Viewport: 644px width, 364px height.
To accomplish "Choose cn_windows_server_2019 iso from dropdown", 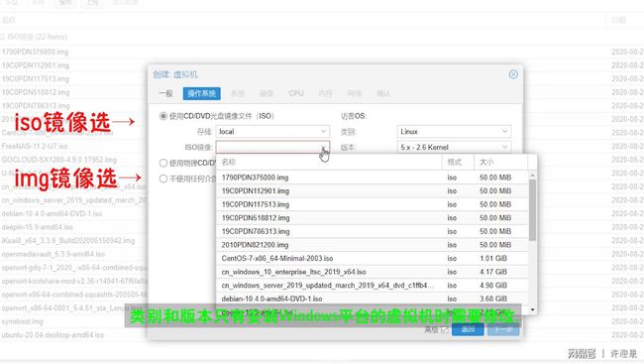I will point(373,286).
